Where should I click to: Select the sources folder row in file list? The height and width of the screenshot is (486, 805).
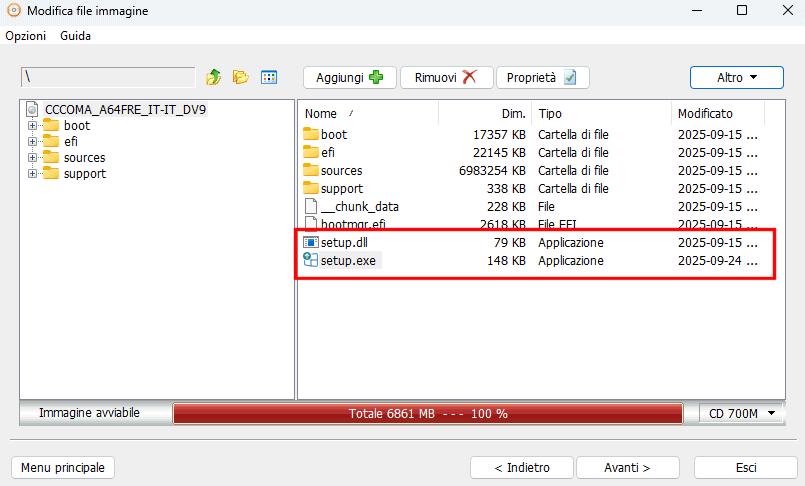[531, 170]
